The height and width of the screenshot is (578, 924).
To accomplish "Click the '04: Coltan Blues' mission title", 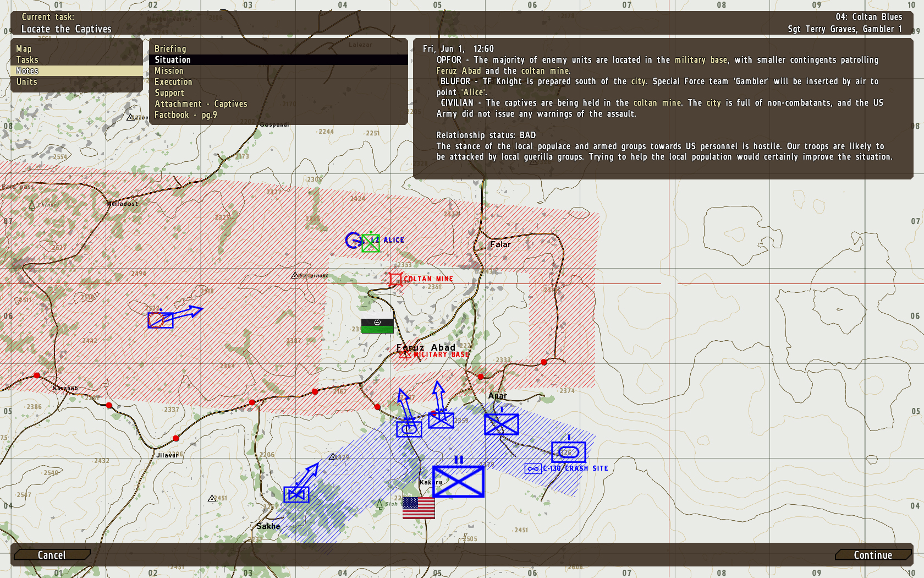I will tap(869, 17).
